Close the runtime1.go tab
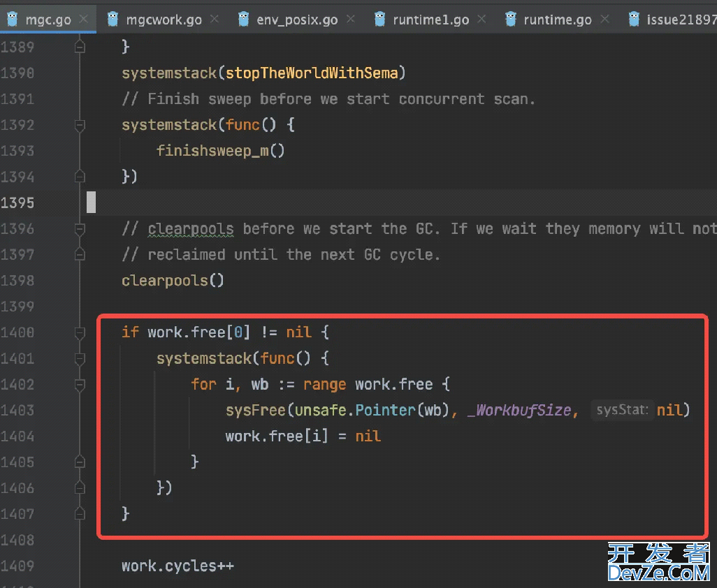Viewport: 717px width, 588px height. click(x=481, y=19)
